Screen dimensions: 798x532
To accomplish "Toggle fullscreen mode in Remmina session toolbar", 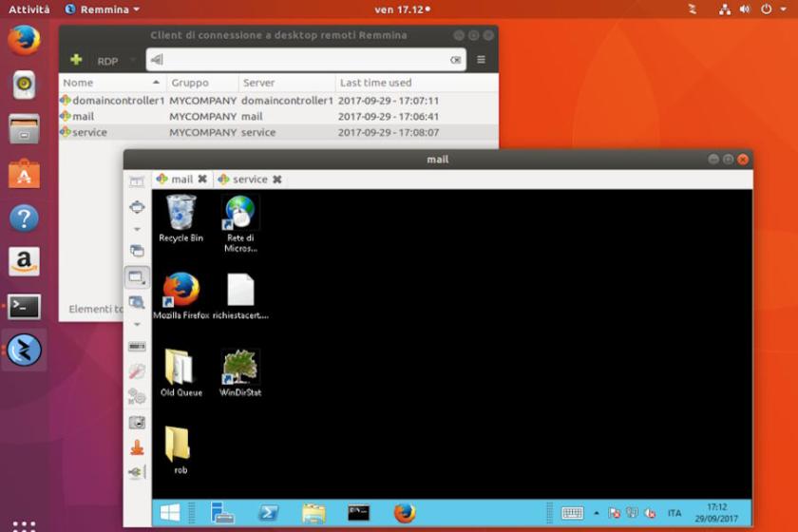I will tap(137, 207).
